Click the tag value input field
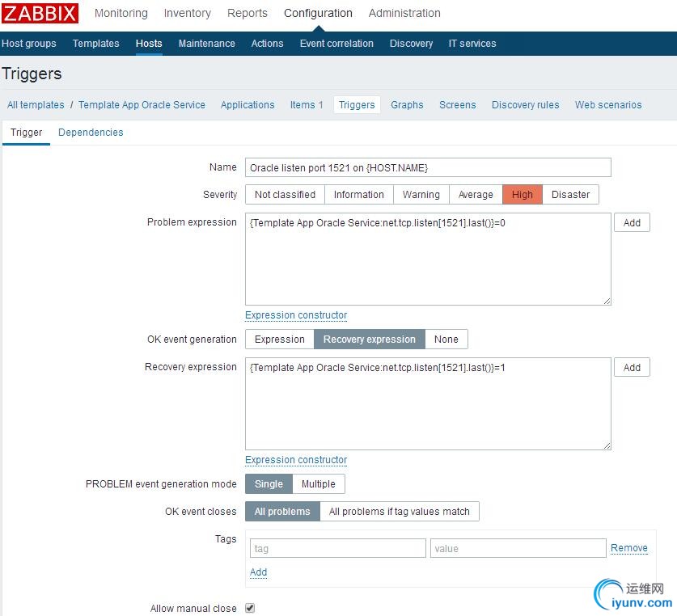 coord(518,548)
